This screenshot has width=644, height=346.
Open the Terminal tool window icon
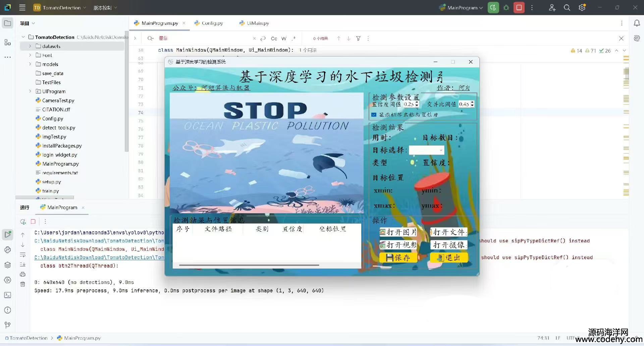tap(7, 295)
